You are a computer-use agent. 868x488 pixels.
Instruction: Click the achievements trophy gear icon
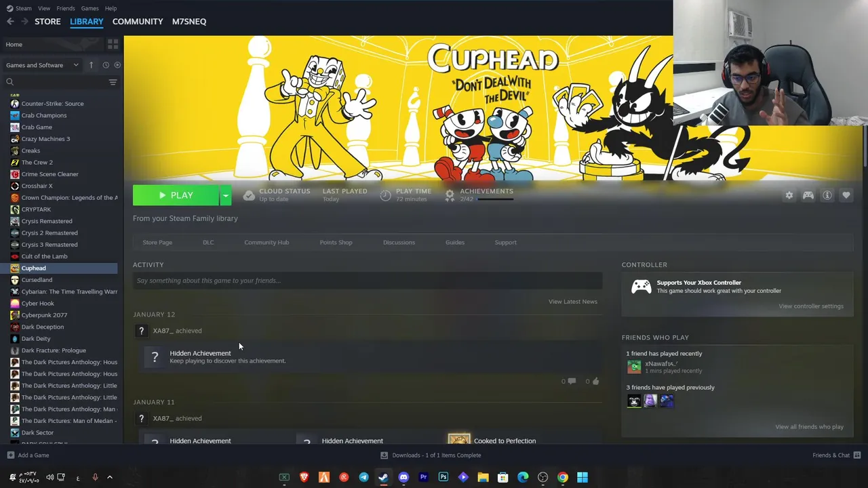[449, 195]
